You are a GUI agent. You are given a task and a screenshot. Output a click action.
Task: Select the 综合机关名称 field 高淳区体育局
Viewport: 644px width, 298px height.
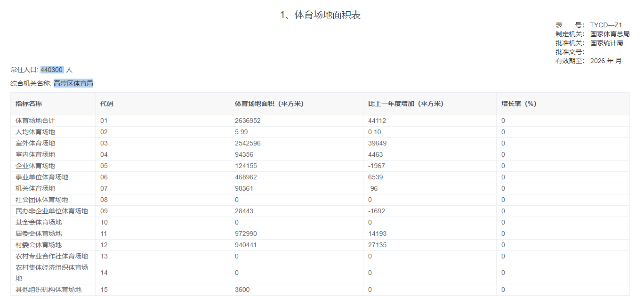(x=73, y=83)
